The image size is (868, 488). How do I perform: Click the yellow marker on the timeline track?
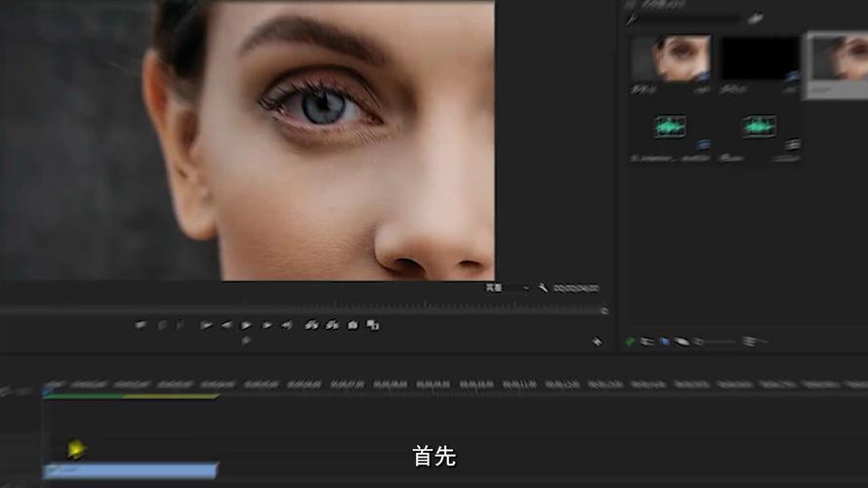coord(76,449)
